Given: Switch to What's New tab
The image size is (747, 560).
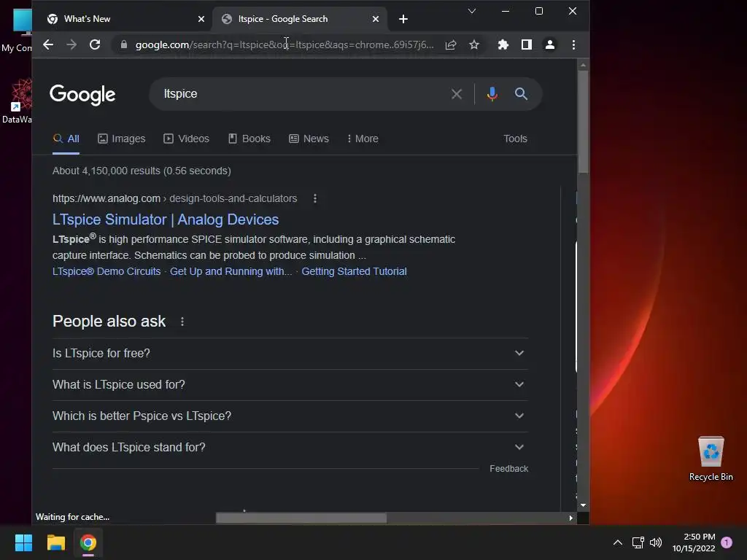Looking at the screenshot, I should 125,19.
